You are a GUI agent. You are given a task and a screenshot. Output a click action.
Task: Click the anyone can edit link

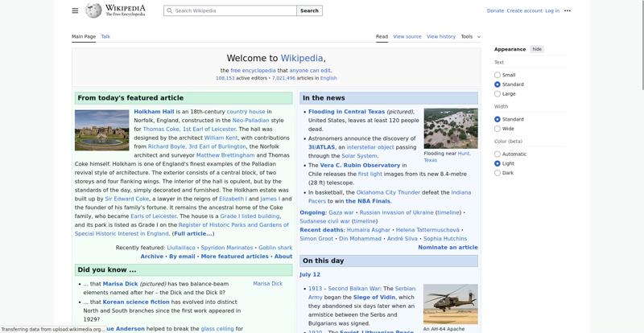pyautogui.click(x=310, y=71)
